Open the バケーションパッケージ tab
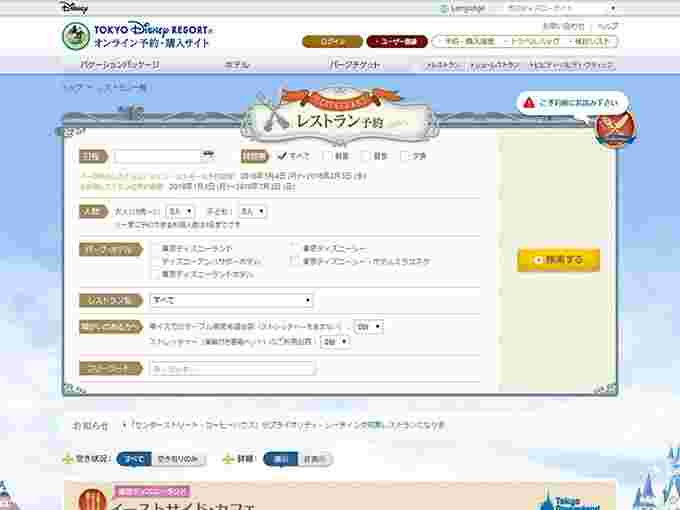This screenshot has height=510, width=680. 119,65
